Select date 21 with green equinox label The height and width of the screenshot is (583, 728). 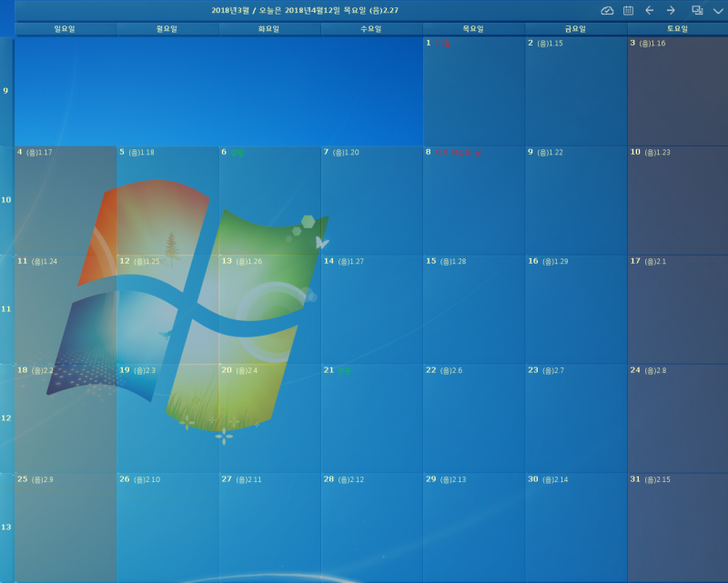pyautogui.click(x=372, y=418)
